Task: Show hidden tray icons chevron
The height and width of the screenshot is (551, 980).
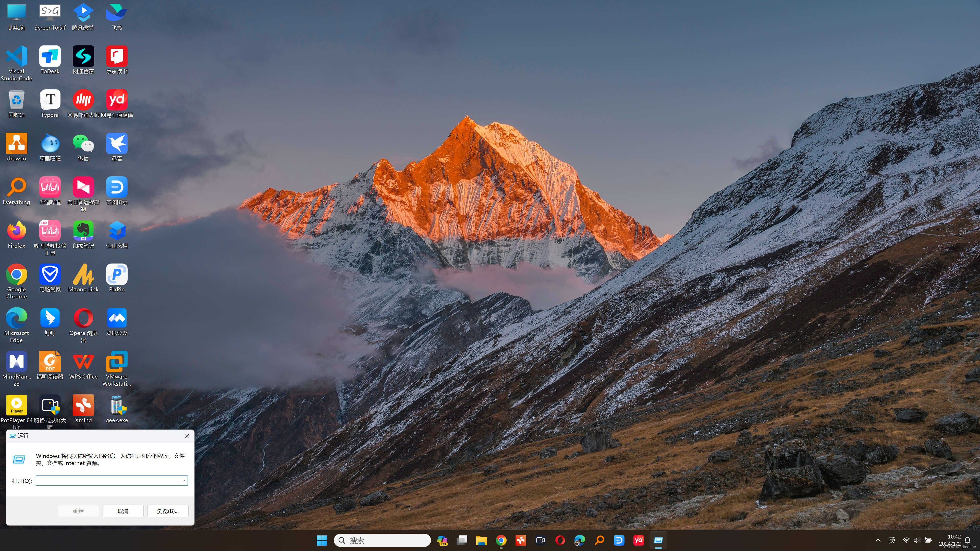Action: [x=878, y=540]
